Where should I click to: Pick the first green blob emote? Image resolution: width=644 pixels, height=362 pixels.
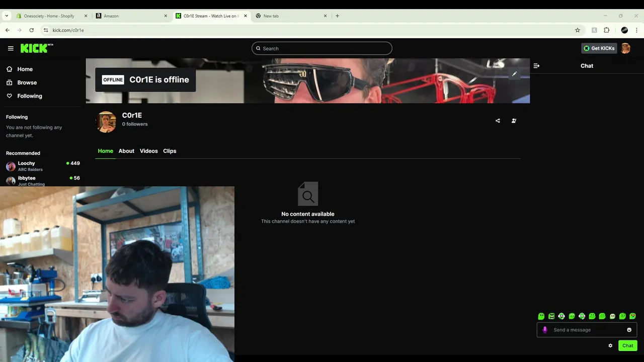[x=541, y=316]
